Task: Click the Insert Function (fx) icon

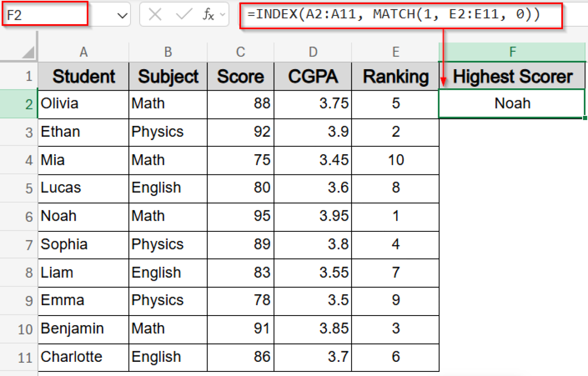Action: pos(209,15)
